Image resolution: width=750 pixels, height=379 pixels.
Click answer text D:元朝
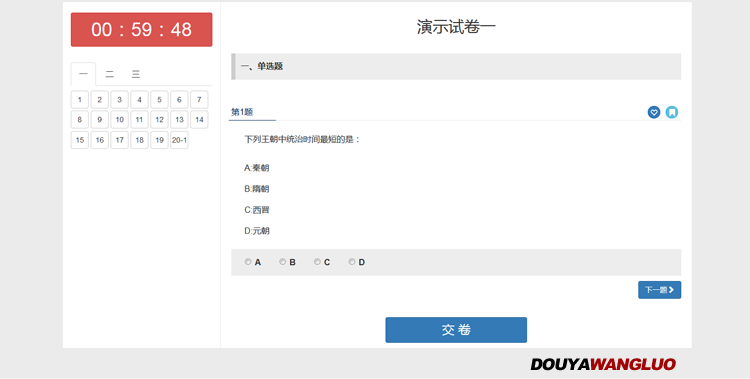[x=256, y=231]
